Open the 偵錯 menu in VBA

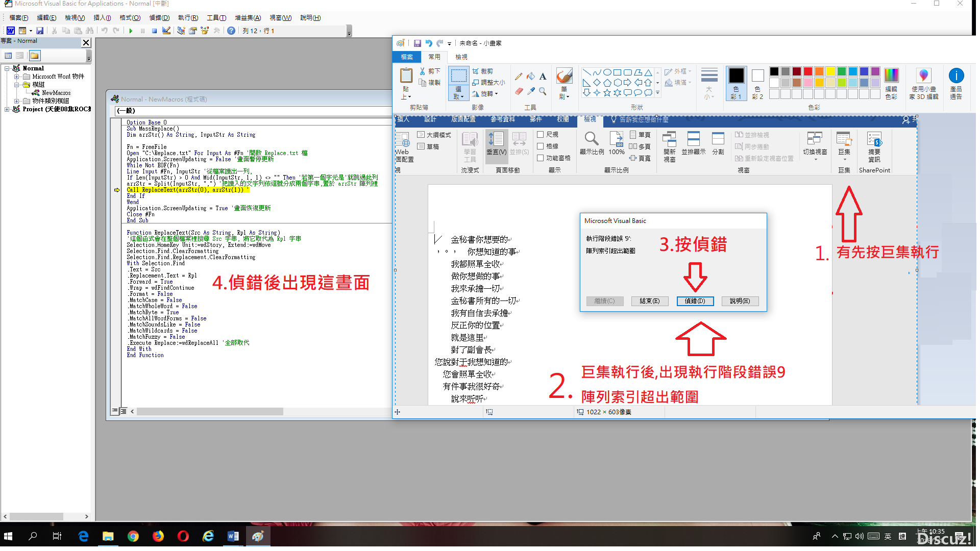click(159, 17)
